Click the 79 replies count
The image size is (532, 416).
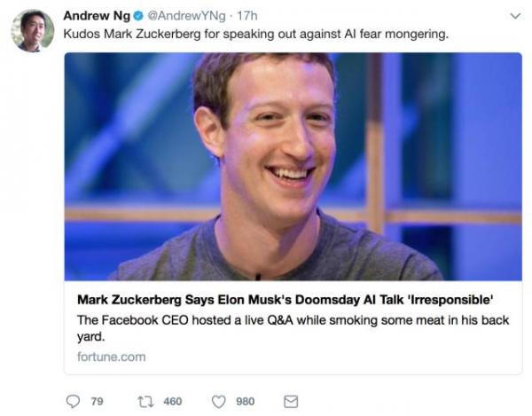coord(98,402)
